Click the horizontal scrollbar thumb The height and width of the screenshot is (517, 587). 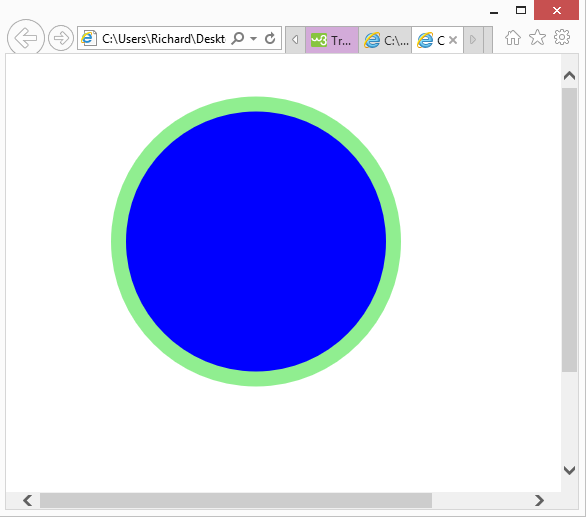point(236,501)
